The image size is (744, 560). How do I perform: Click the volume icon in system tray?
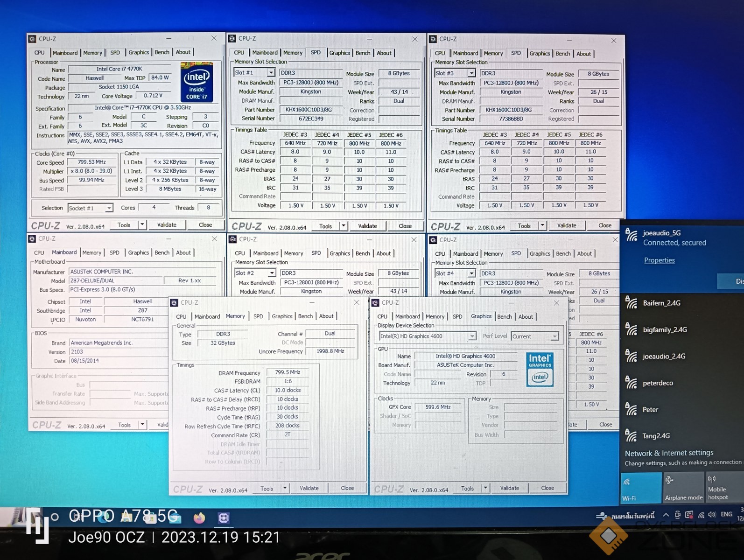(x=712, y=515)
